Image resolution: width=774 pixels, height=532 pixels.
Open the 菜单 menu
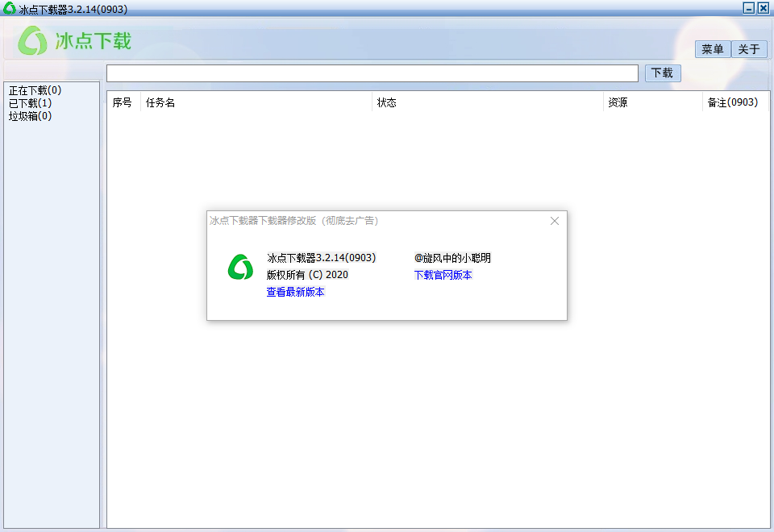coord(713,49)
